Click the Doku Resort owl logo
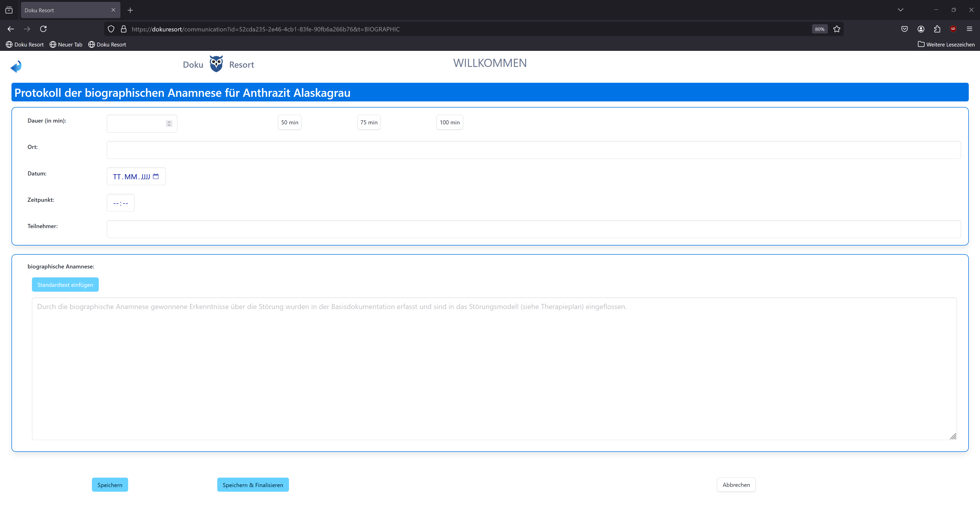The image size is (980, 530). (x=216, y=64)
